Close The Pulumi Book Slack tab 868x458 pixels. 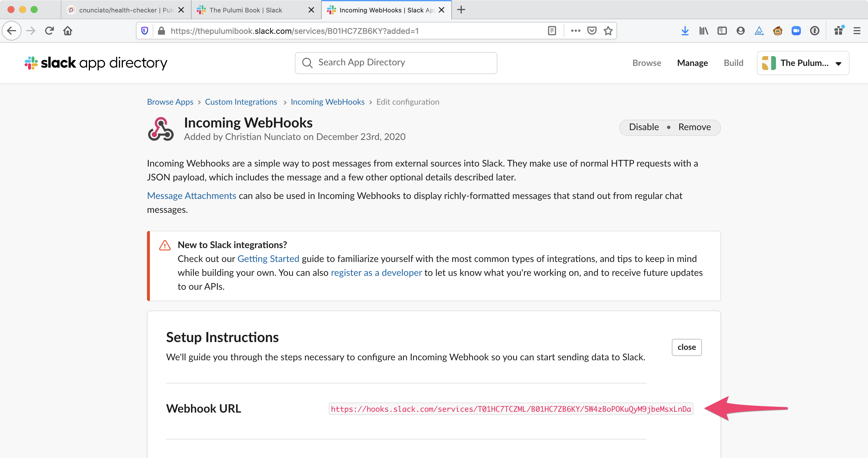(x=311, y=10)
